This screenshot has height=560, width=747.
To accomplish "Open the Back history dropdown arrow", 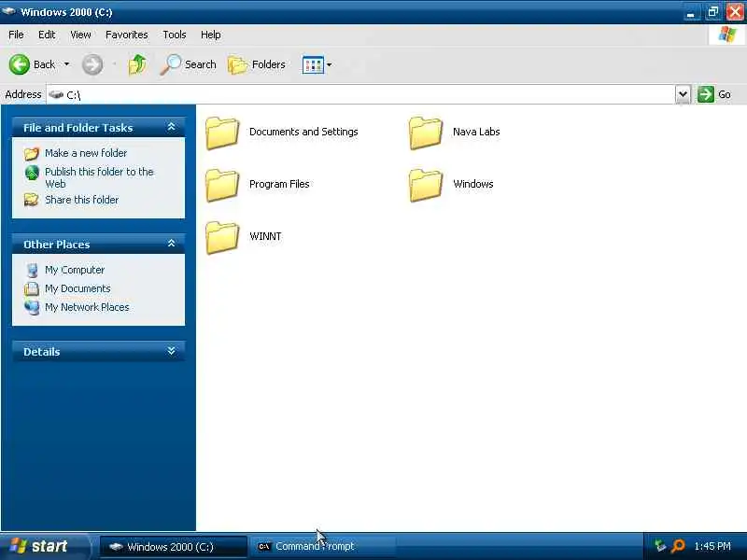I will pos(66,64).
